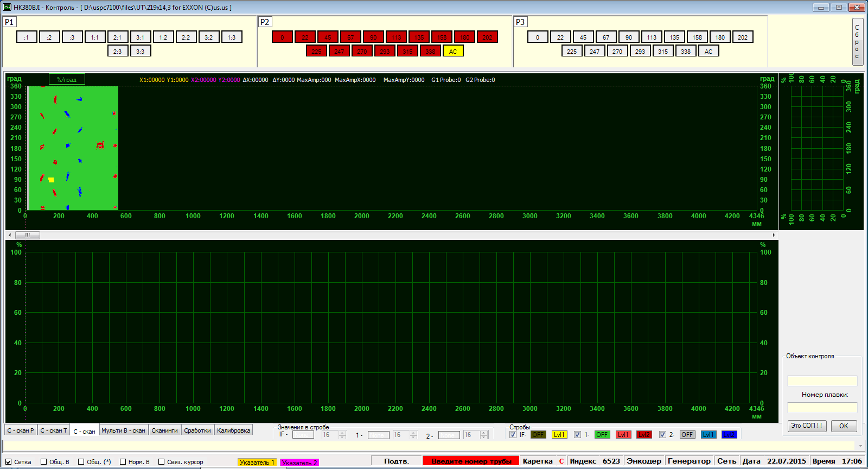This screenshot has width=868, height=469.
Task: Select red angle 90 in panel P2
Action: pos(373,37)
